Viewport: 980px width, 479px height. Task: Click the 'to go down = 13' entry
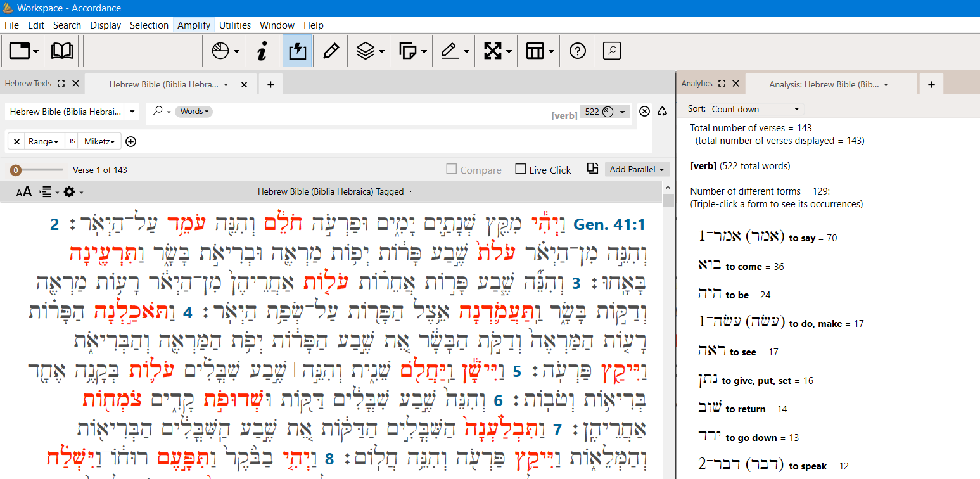[x=748, y=437]
